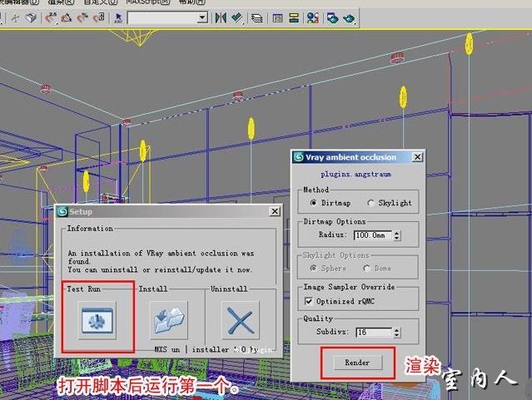
Task: Click the Align tool icon
Action: [237, 17]
